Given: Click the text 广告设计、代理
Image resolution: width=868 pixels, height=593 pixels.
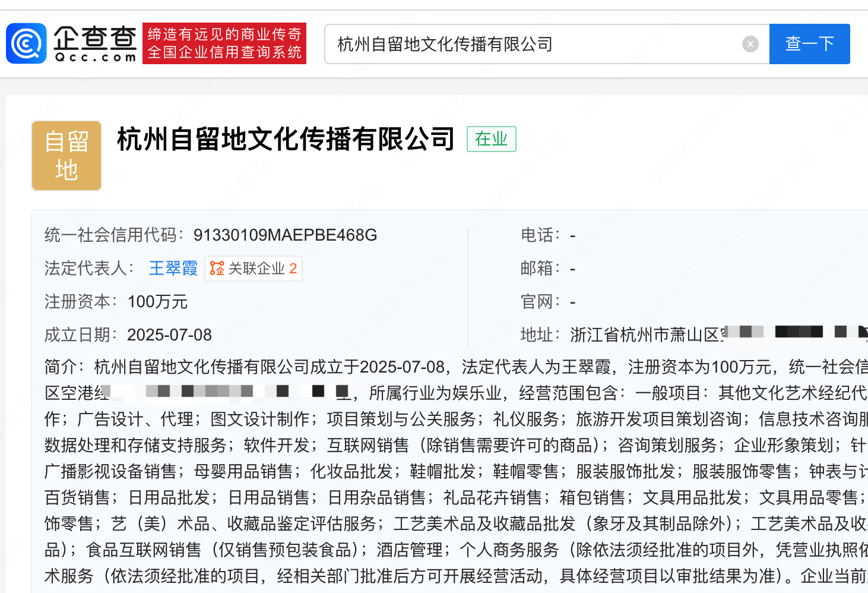Looking at the screenshot, I should pyautogui.click(x=135, y=419).
